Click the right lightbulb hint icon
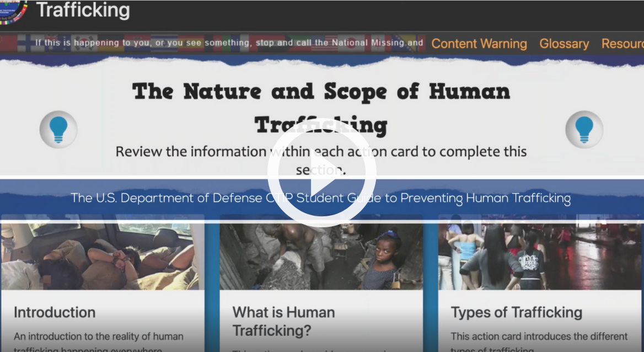This screenshot has height=352, width=644. (584, 129)
